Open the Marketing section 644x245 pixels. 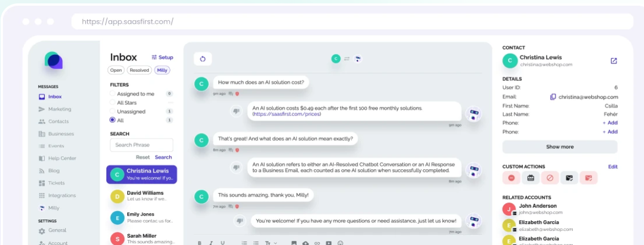point(55,109)
